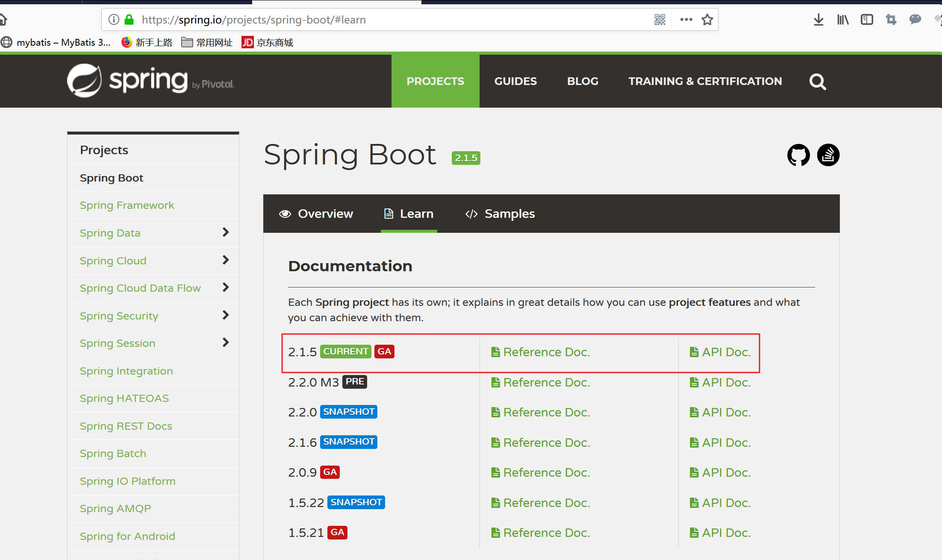The image size is (942, 560).
Task: Click the Spring Boot GitHub icon
Action: click(798, 155)
